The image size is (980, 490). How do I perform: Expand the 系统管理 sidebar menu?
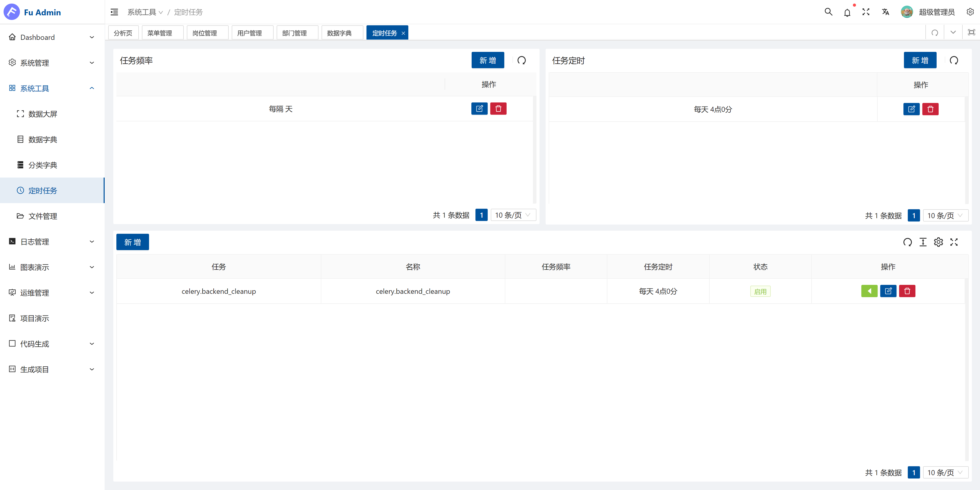click(52, 63)
